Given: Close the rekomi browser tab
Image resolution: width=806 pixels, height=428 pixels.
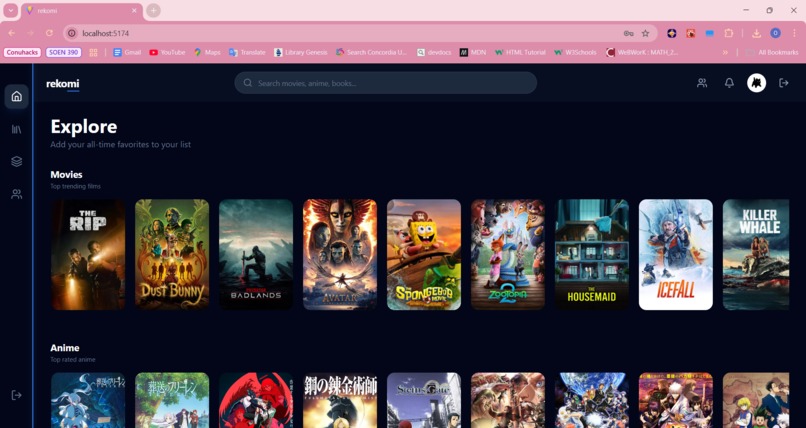Looking at the screenshot, I should 134,10.
